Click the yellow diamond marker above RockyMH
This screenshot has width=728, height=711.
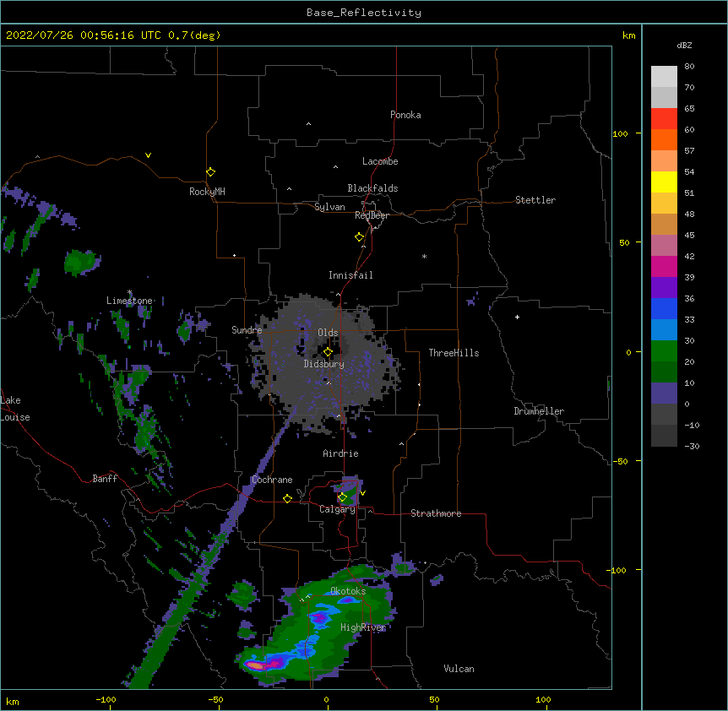[x=211, y=172]
